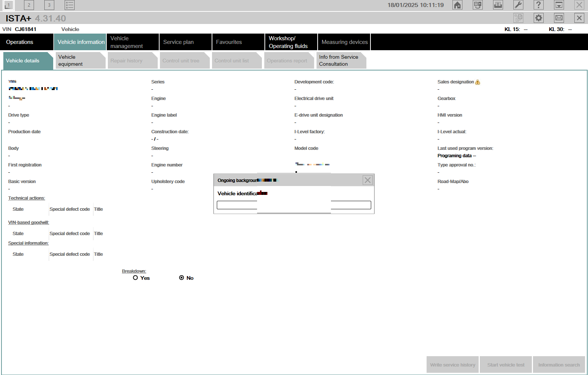
Task: Open Workshop/Operating fluids tab
Action: coord(291,42)
